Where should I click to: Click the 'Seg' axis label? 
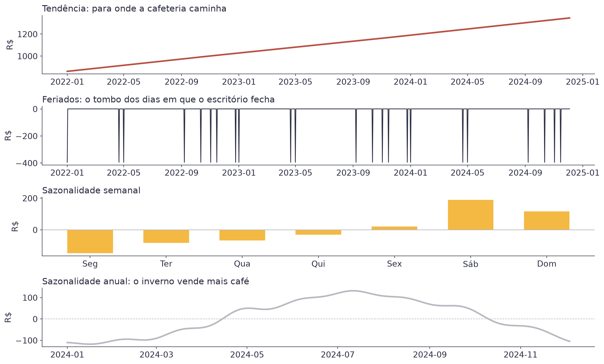click(x=90, y=264)
